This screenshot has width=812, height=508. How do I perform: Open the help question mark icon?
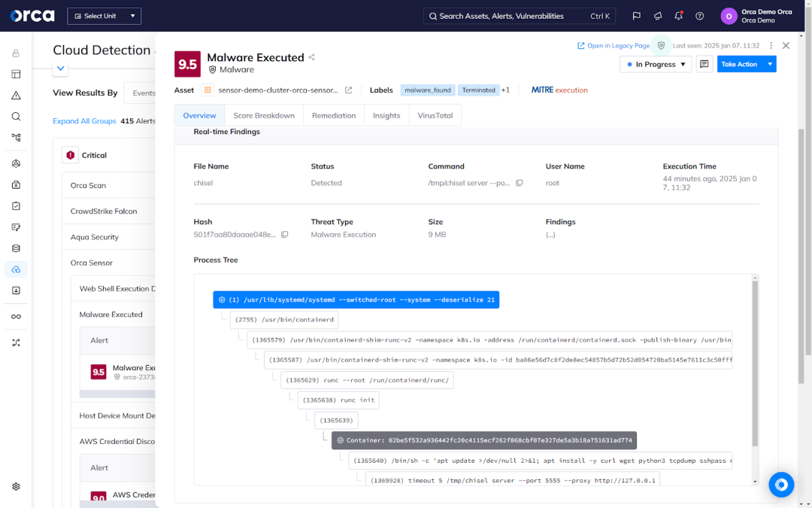[x=700, y=16]
